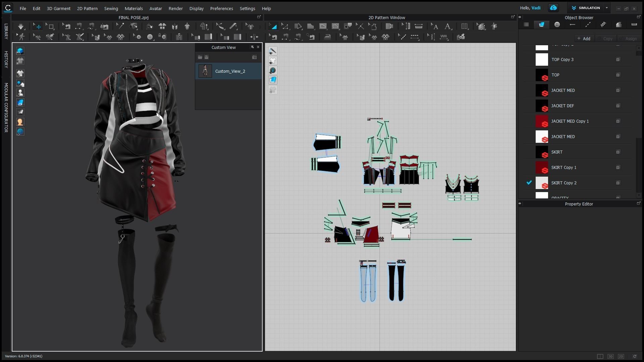Open the Puckering tab in Object Browser
This screenshot has width=644, height=362.
[x=603, y=24]
